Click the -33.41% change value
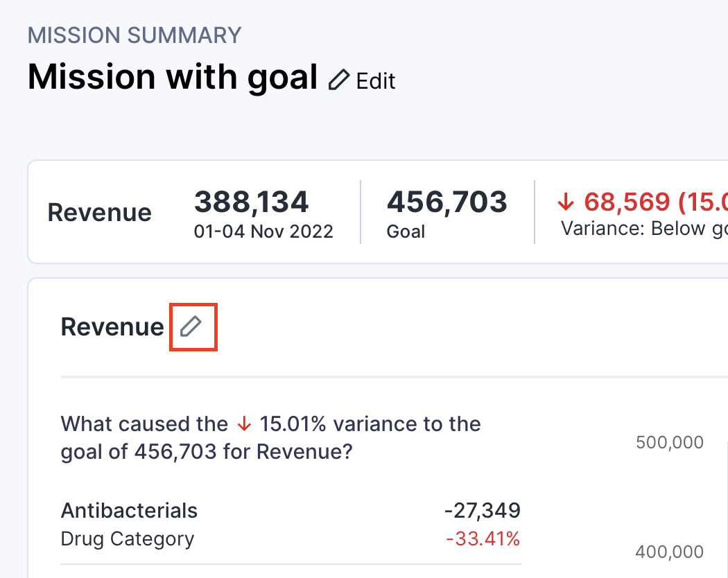 tap(483, 538)
